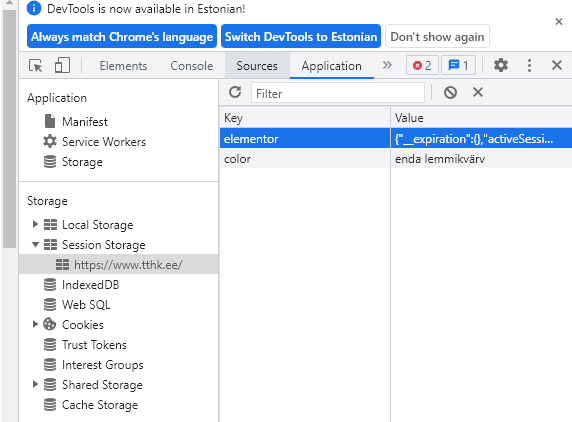Click the elementor expiration value cell
The image size is (572, 422).
[x=481, y=139]
